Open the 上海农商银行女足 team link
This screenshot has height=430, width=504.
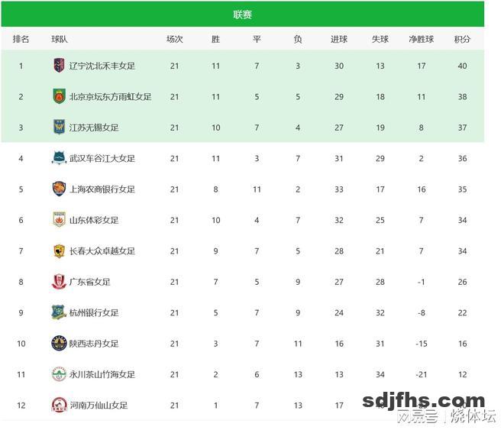pos(102,189)
